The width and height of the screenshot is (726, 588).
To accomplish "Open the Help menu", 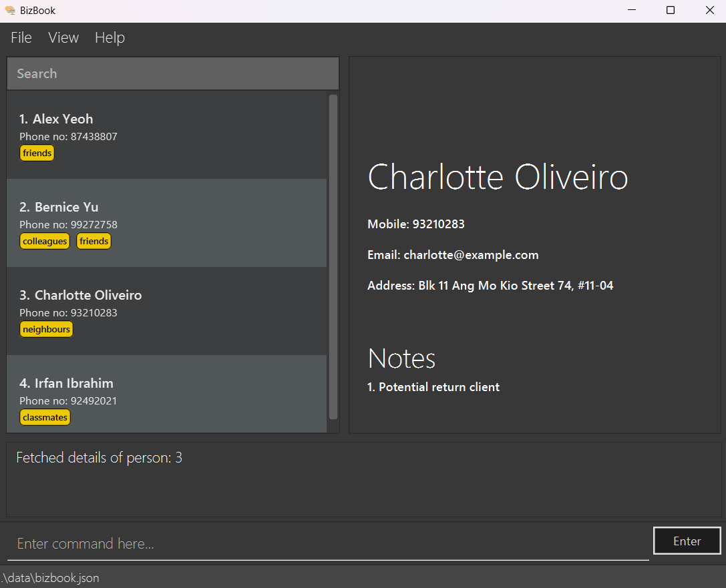I will 110,38.
